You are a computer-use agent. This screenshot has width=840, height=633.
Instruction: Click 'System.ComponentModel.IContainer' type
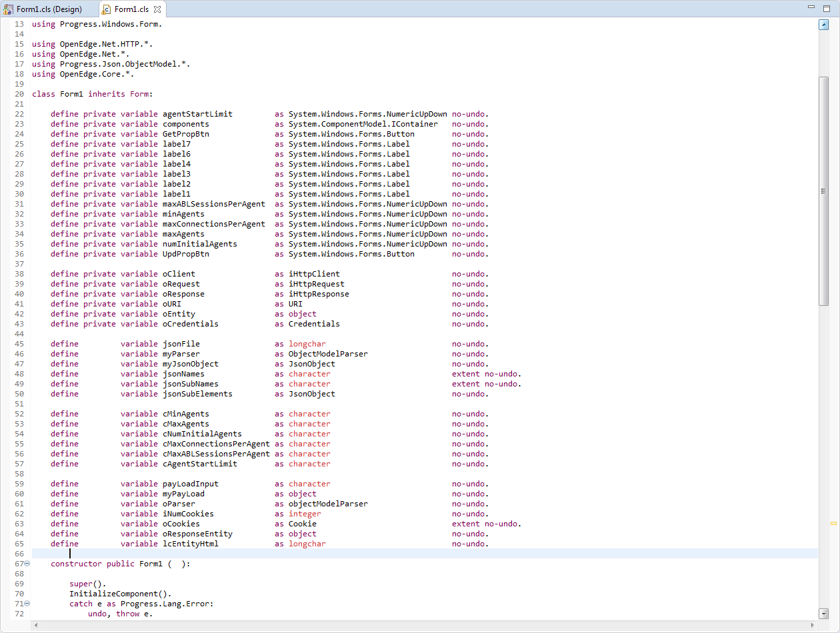pos(363,124)
